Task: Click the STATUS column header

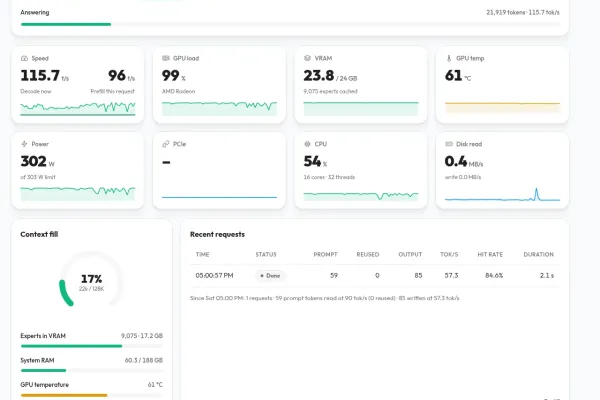Action: [x=266, y=255]
